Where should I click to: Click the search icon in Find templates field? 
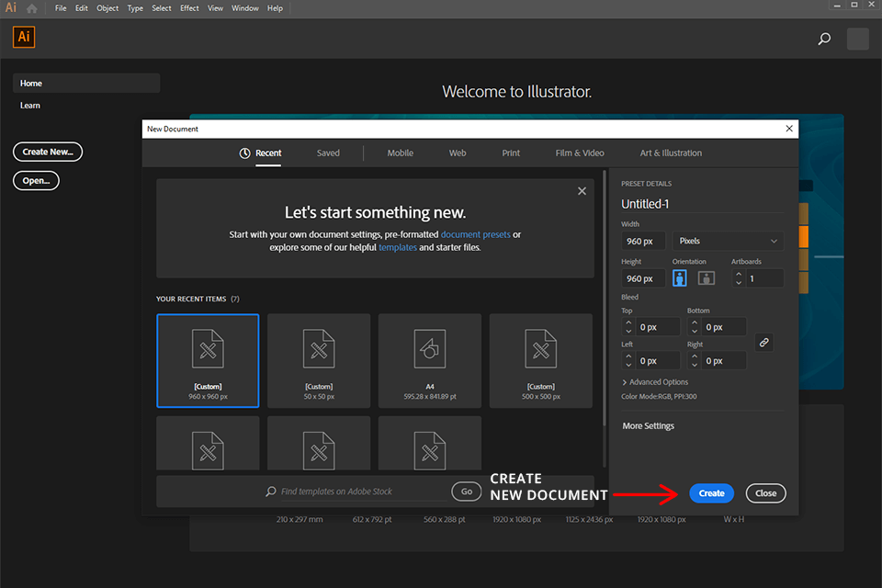pyautogui.click(x=271, y=491)
